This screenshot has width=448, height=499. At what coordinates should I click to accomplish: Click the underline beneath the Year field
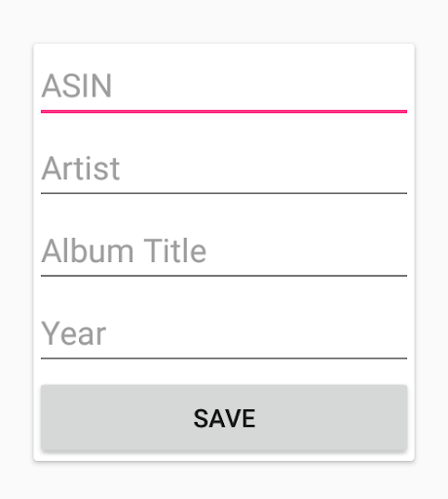224,359
